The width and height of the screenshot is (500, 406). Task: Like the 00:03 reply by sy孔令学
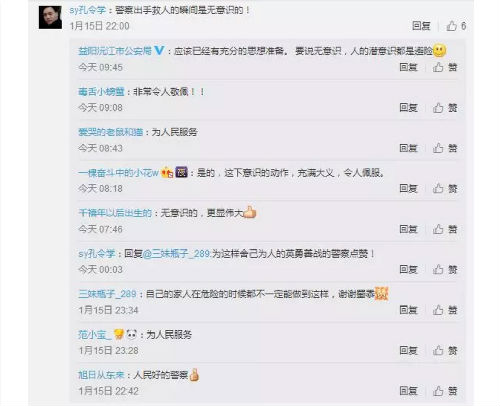point(438,269)
